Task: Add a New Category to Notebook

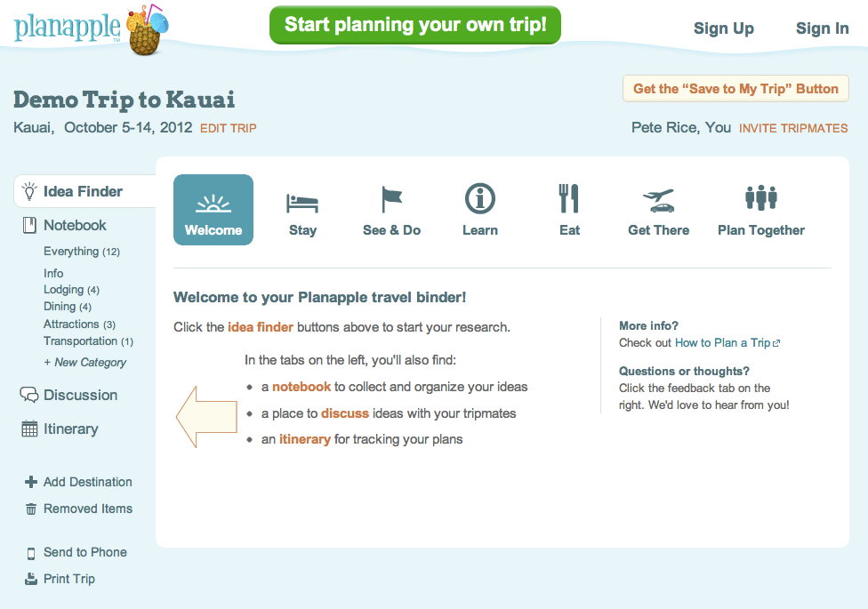Action: 85,363
